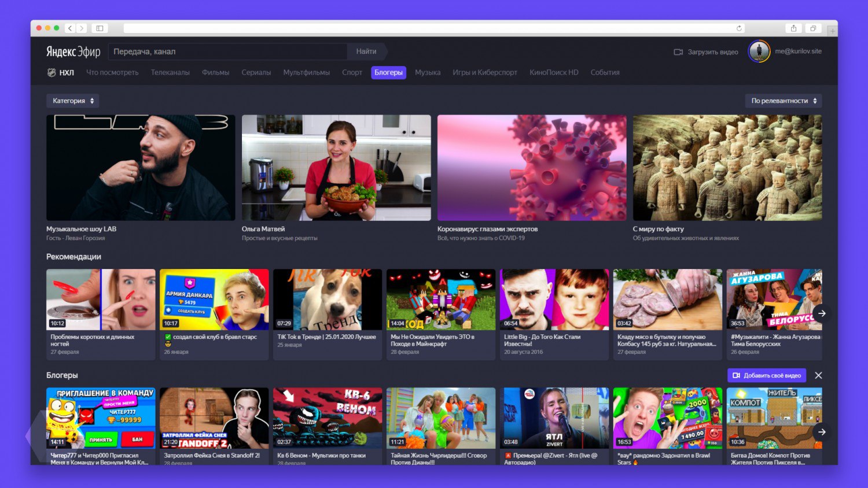Image resolution: width=868 pixels, height=488 pixels.
Task: Open the user profile avatar
Action: point(759,51)
